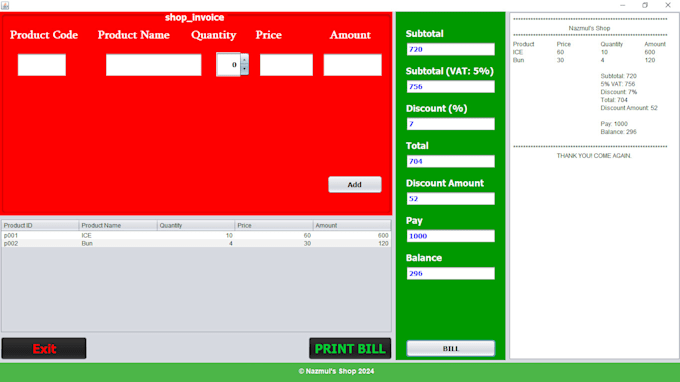The image size is (680, 382).
Task: Click 'THANK YOU! COME AGAIN.' receipt text
Action: [x=594, y=156]
